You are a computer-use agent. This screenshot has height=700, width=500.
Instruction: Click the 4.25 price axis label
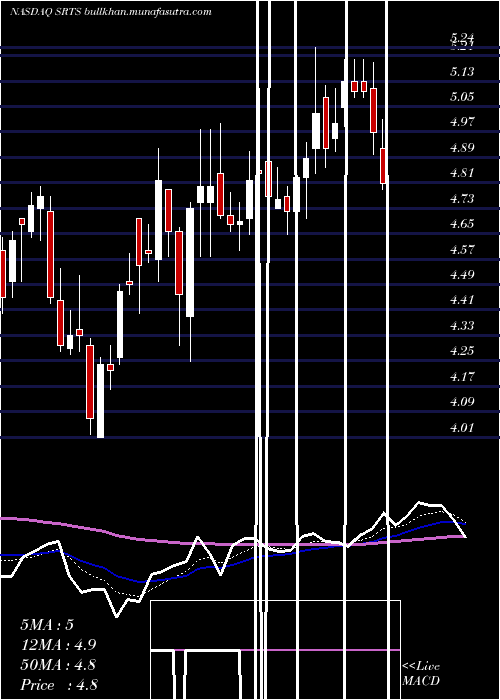click(462, 350)
